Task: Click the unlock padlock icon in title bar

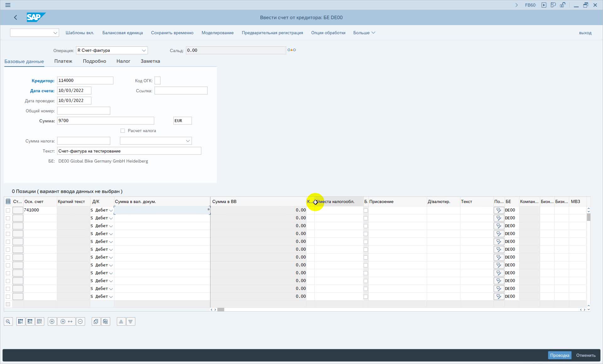Action: 563,5
